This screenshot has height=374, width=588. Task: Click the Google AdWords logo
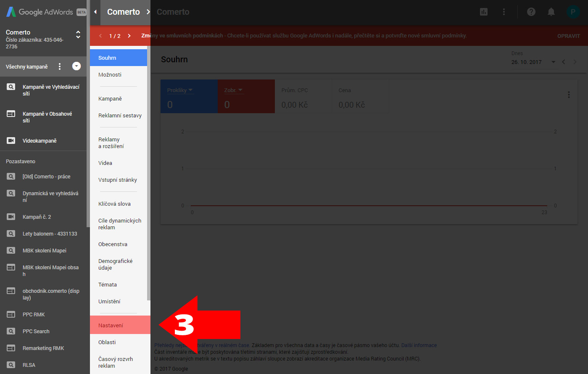click(x=46, y=12)
